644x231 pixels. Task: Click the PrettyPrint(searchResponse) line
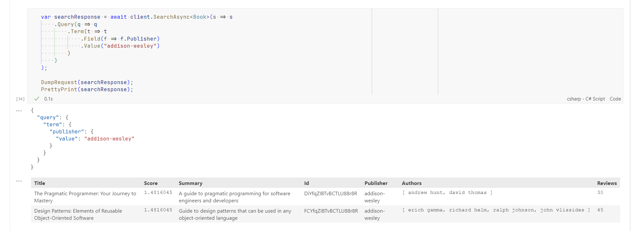click(87, 89)
